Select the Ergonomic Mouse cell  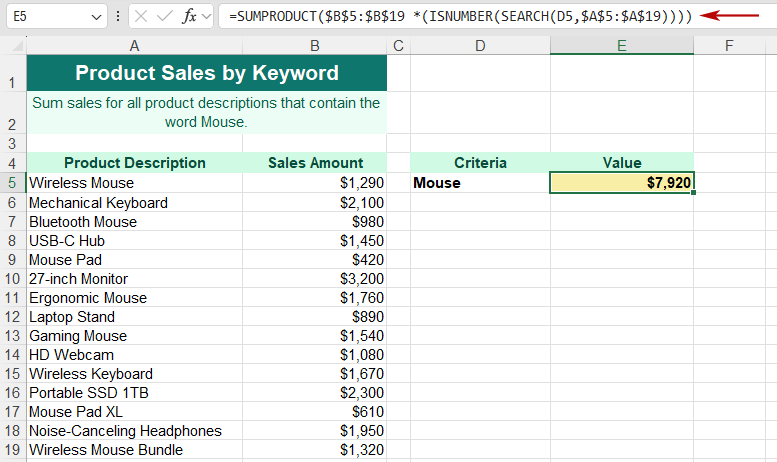(134, 298)
